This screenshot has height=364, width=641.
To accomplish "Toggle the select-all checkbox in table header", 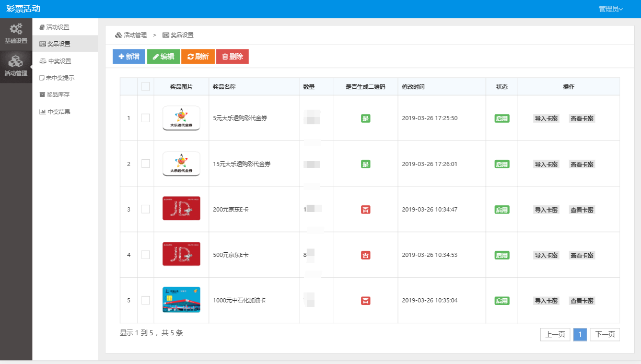I will pyautogui.click(x=146, y=87).
